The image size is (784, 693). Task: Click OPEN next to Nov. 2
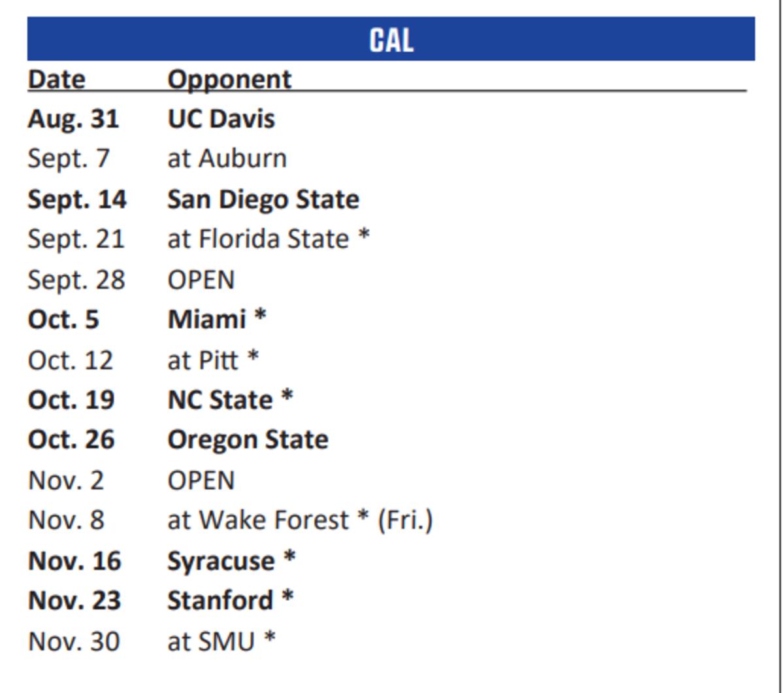[x=201, y=481]
